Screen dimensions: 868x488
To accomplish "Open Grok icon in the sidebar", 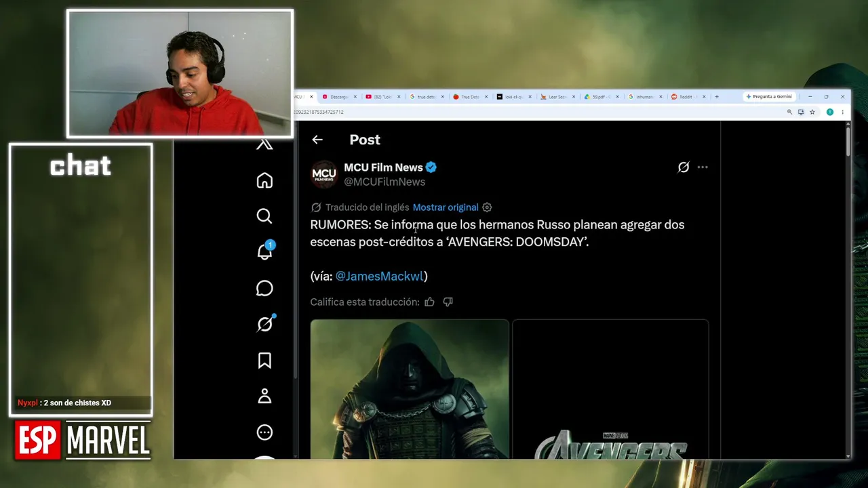I will pos(264,324).
